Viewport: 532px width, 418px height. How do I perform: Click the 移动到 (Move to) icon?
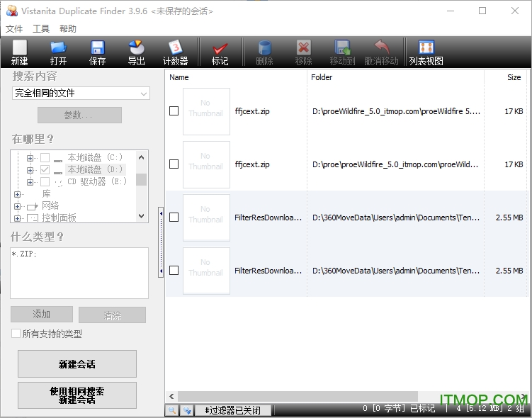click(342, 52)
